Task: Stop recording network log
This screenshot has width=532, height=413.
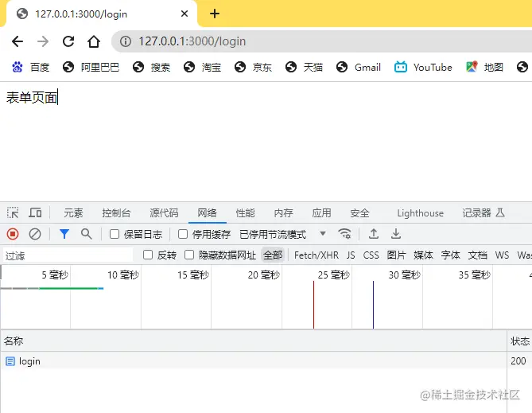Action: point(13,234)
